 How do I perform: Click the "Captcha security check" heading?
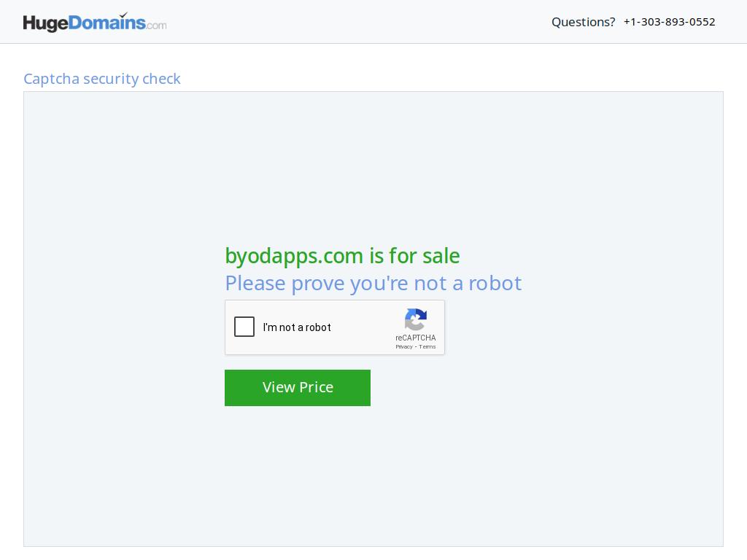point(102,79)
